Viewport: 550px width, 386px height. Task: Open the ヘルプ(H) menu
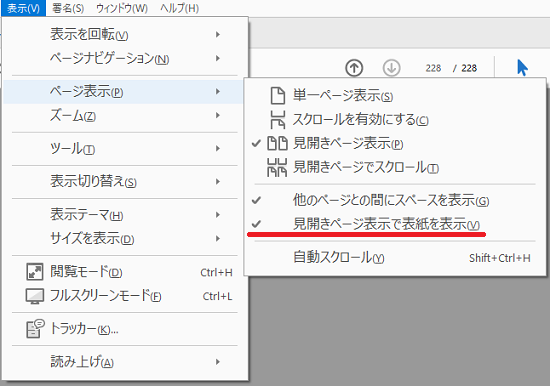coord(180,8)
